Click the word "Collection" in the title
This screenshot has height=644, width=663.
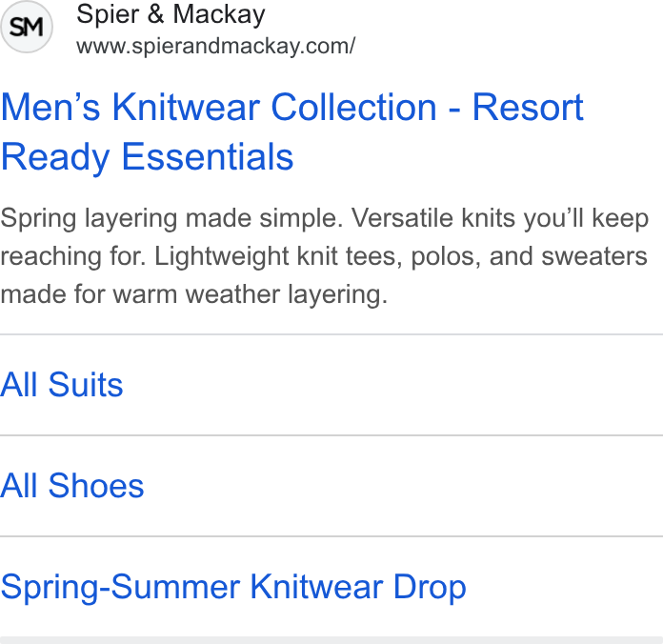353,108
